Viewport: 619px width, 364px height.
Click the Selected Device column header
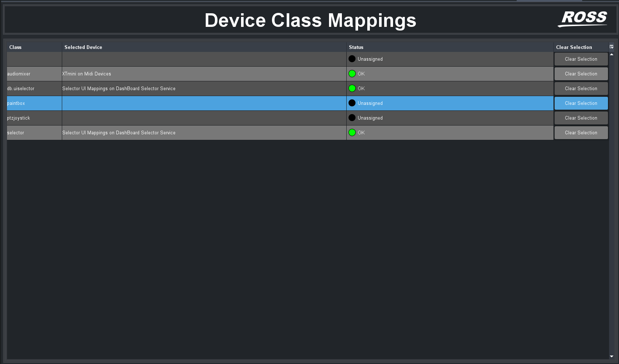pos(83,47)
